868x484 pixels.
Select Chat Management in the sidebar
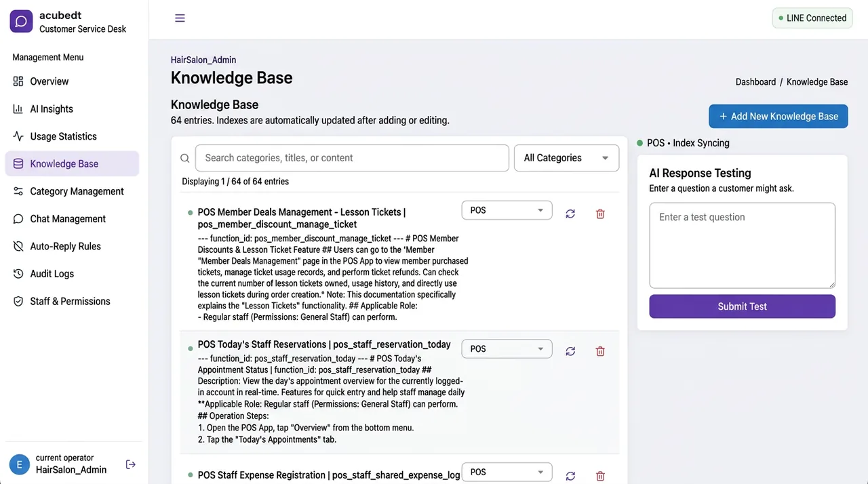click(72, 219)
